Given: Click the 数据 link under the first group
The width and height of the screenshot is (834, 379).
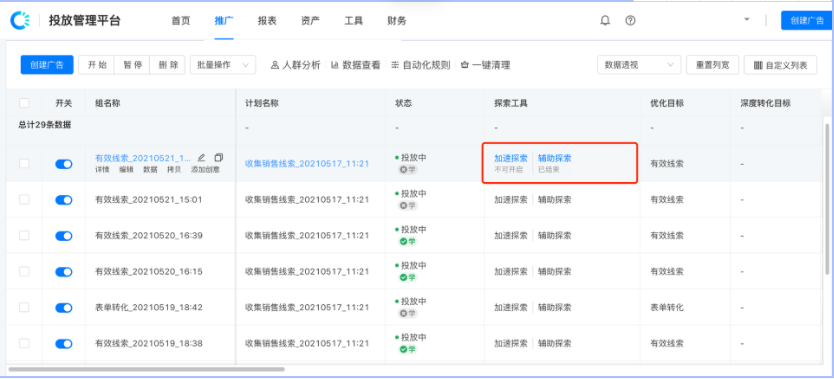Looking at the screenshot, I should pyautogui.click(x=151, y=170).
